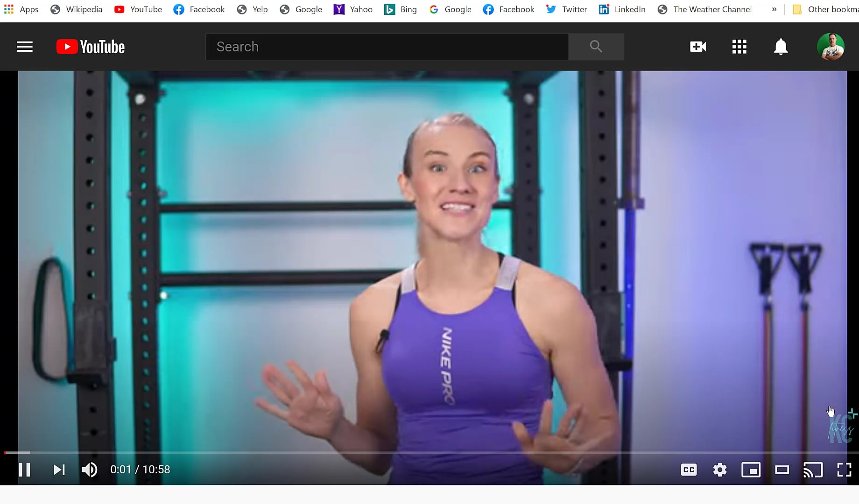Viewport: 859px width, 504px height.
Task: Open the Google apps grid
Action: click(739, 47)
